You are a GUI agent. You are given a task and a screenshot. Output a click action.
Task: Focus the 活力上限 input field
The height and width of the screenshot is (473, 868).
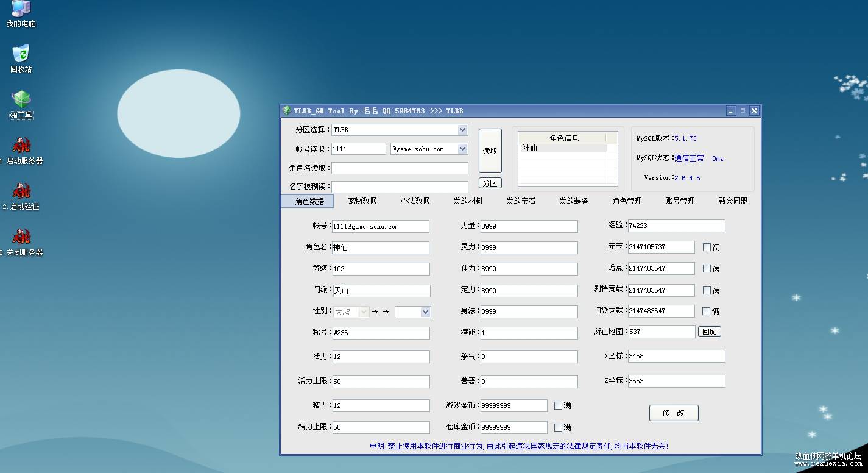tap(381, 382)
